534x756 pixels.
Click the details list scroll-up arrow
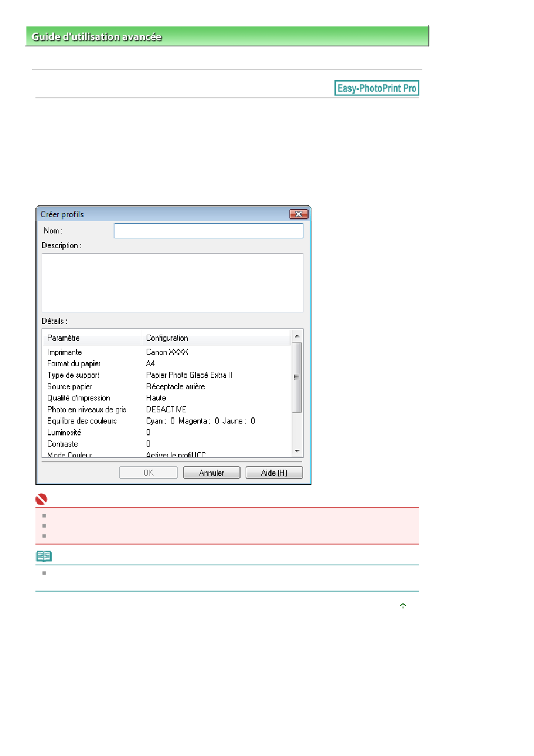coord(297,336)
